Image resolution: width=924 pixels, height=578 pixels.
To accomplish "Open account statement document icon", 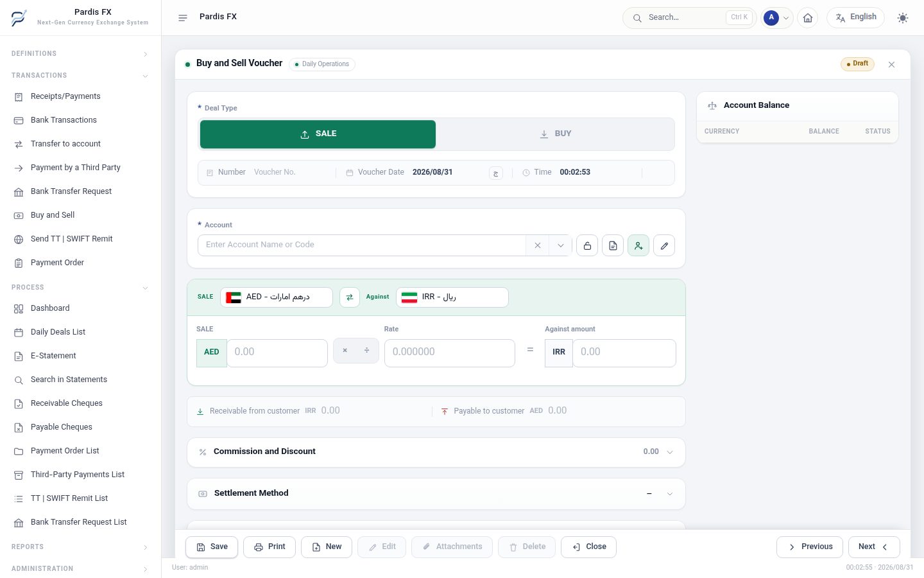I will 613,245.
